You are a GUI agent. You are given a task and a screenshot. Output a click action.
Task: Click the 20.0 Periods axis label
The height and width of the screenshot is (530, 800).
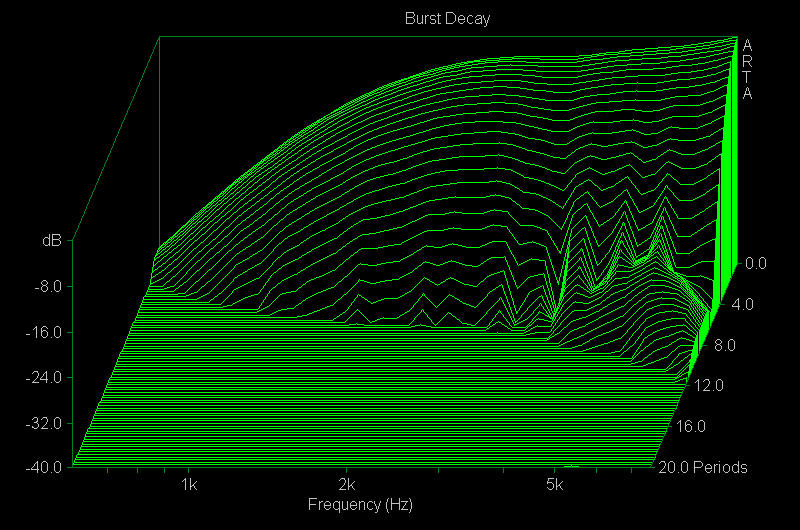[701, 467]
